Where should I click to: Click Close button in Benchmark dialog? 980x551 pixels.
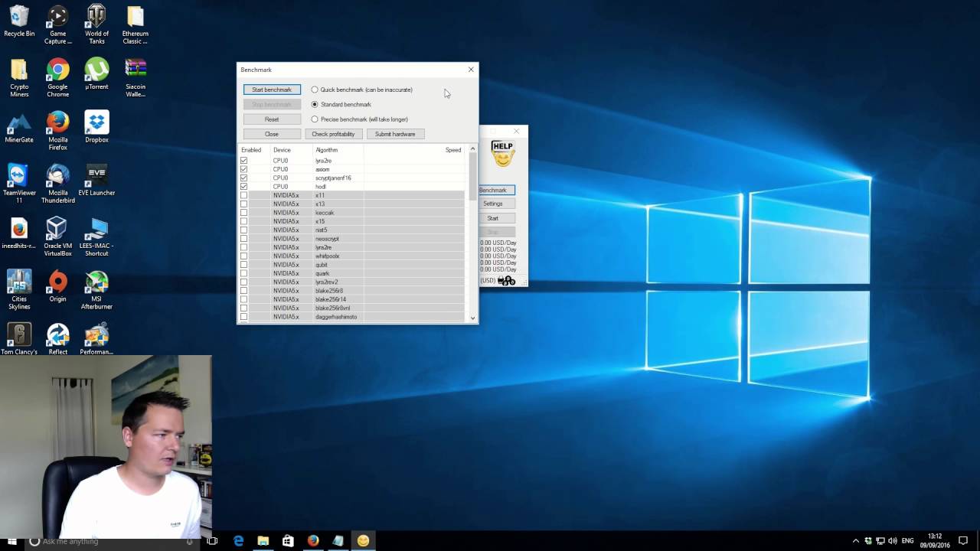coord(272,134)
